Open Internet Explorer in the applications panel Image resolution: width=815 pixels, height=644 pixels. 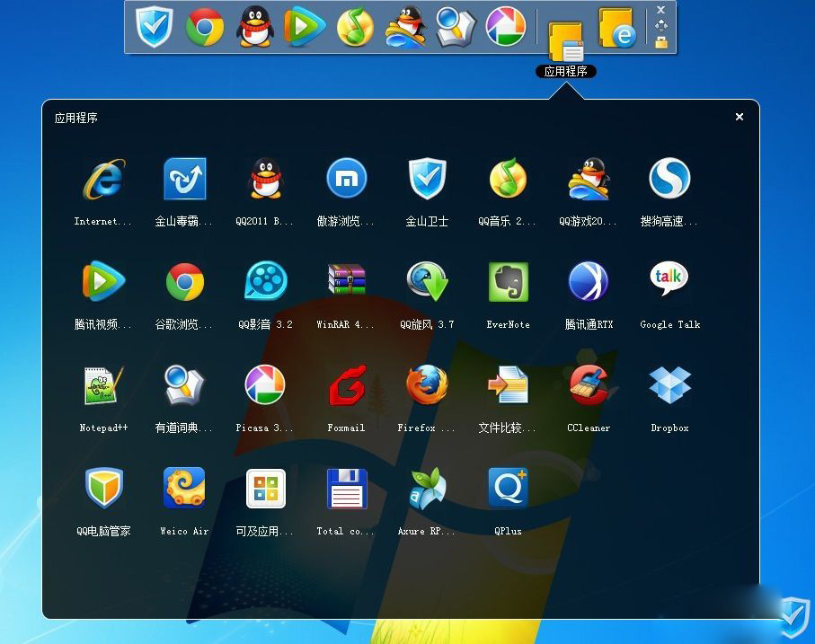point(104,179)
